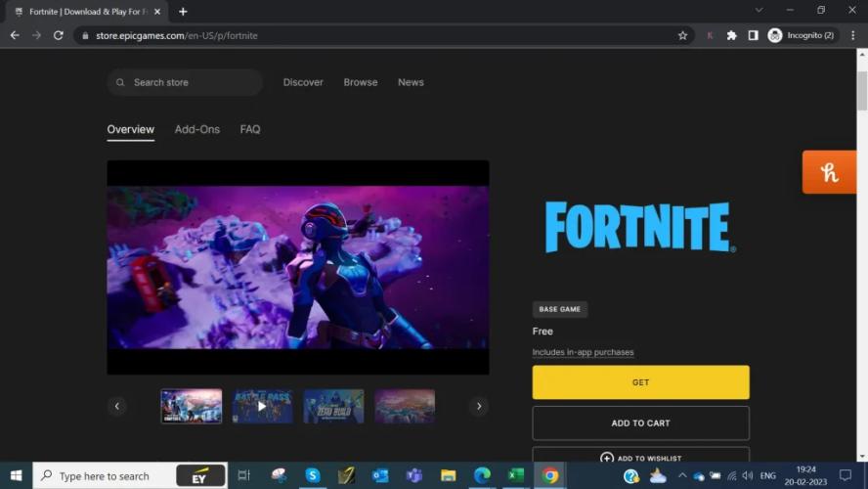
Task: Open the Honey extension orange tab
Action: coord(829,172)
